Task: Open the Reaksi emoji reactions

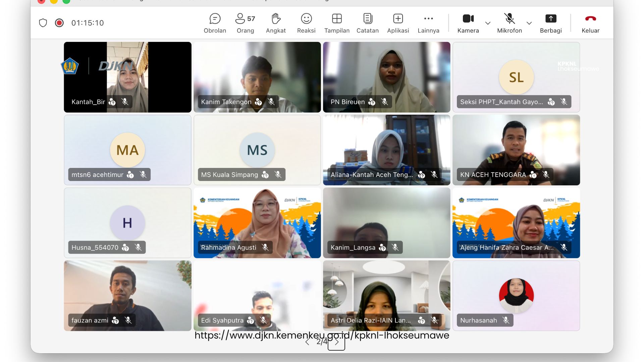Action: [306, 23]
